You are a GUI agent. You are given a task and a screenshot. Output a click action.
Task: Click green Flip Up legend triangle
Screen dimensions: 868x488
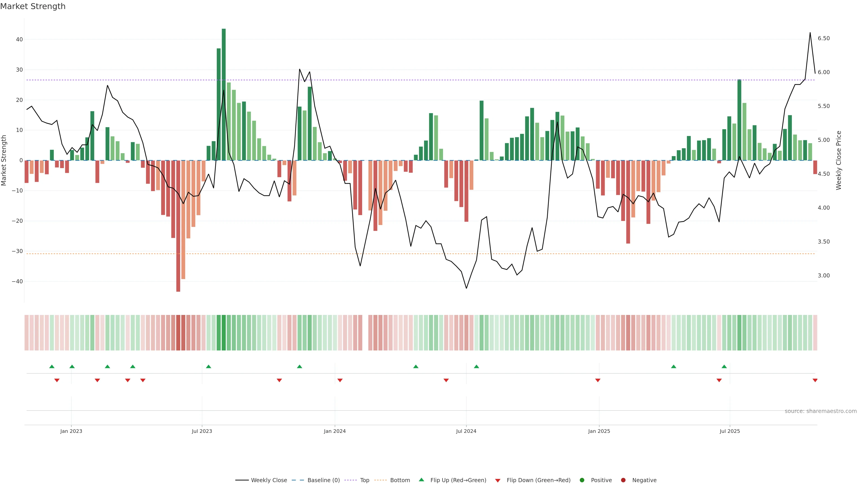tap(421, 480)
